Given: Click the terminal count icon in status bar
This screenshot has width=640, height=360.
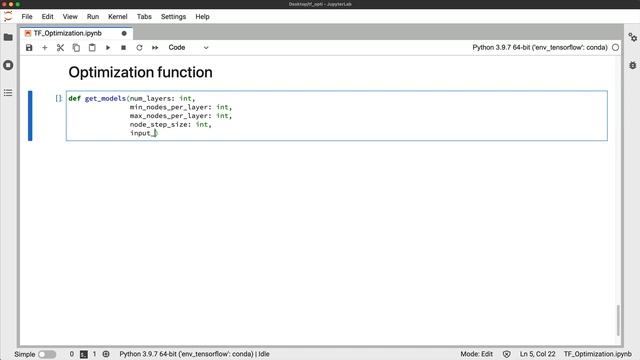Looking at the screenshot, I should click(x=84, y=354).
